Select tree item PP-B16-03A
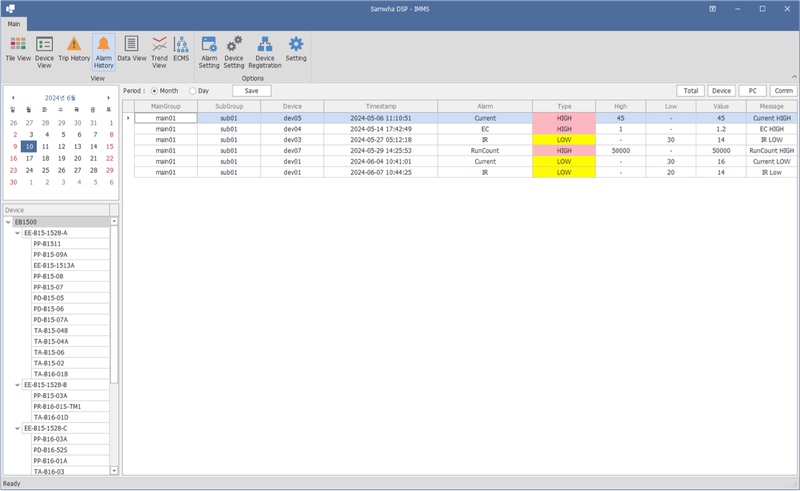800x491 pixels. pos(70,439)
